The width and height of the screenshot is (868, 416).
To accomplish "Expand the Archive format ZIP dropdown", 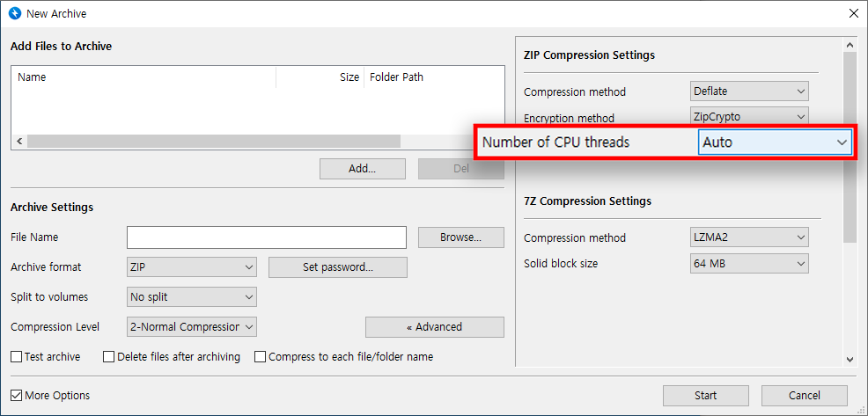I will coord(191,267).
